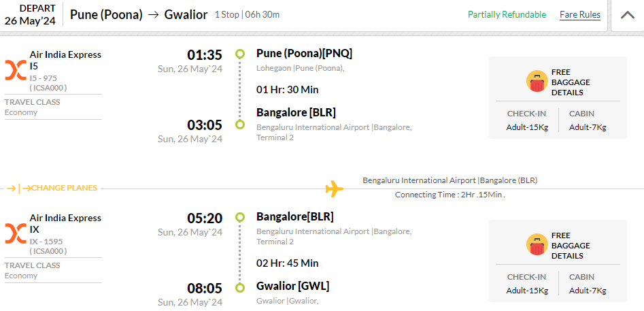Click the Air India Express IX logo

point(16,233)
